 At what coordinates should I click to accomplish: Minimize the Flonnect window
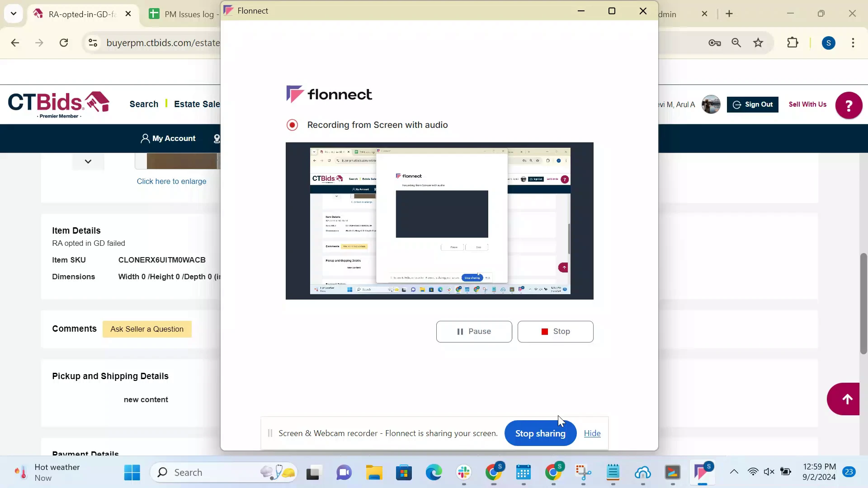[581, 11]
